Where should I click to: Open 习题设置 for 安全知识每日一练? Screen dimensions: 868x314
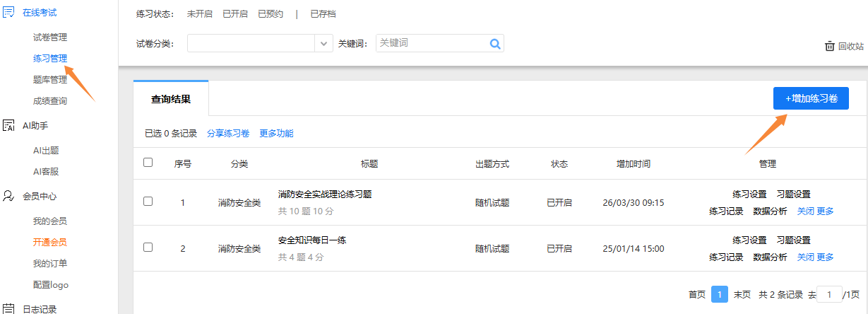pyautogui.click(x=793, y=240)
